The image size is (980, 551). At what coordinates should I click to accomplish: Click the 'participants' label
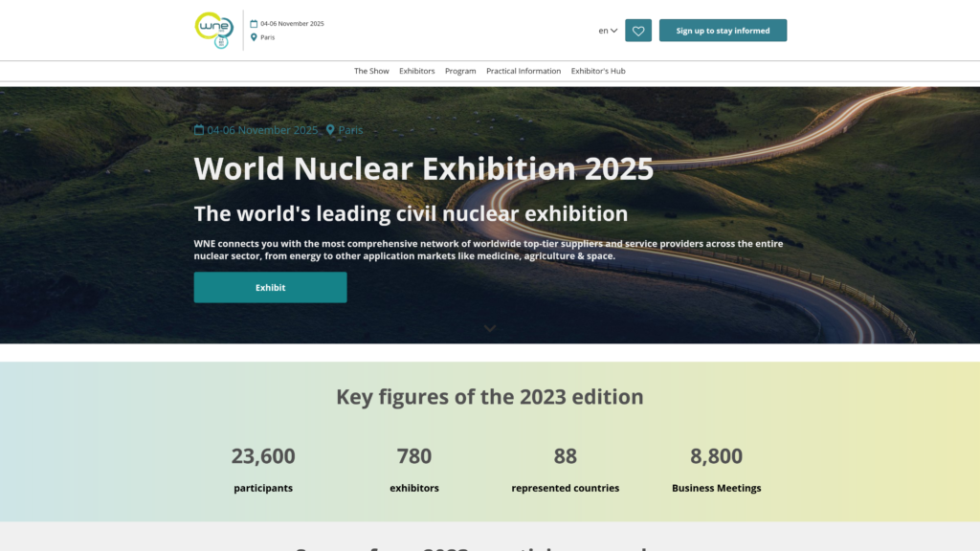[x=263, y=488]
